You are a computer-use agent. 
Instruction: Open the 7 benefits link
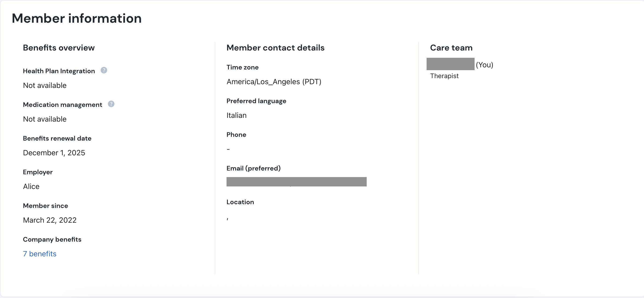coord(40,254)
